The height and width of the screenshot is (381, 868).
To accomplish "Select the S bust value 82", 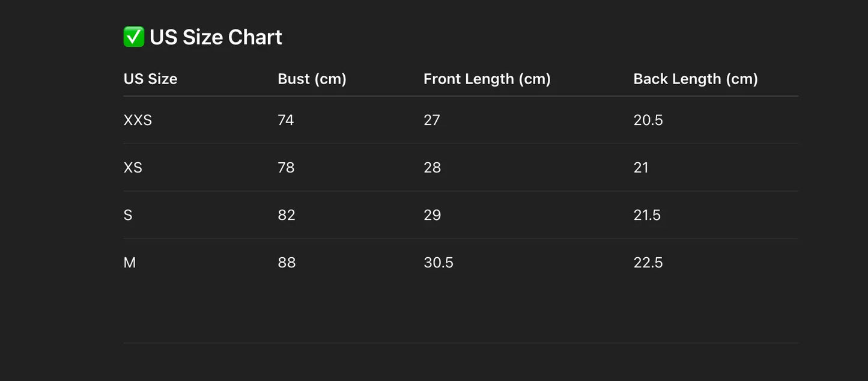I will pyautogui.click(x=287, y=215).
